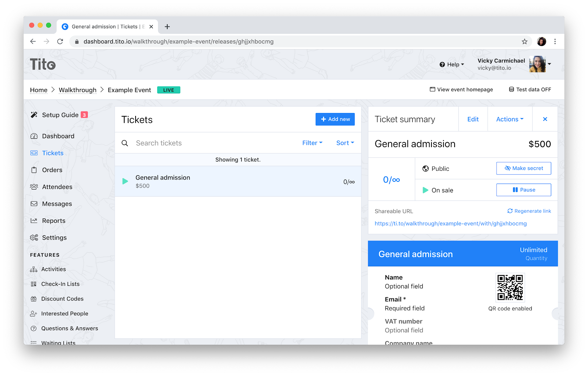Click the Messages envelope icon

34,204
